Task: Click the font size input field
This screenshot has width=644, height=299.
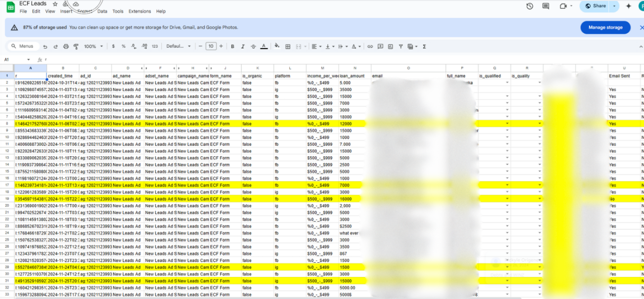Action: [x=211, y=46]
